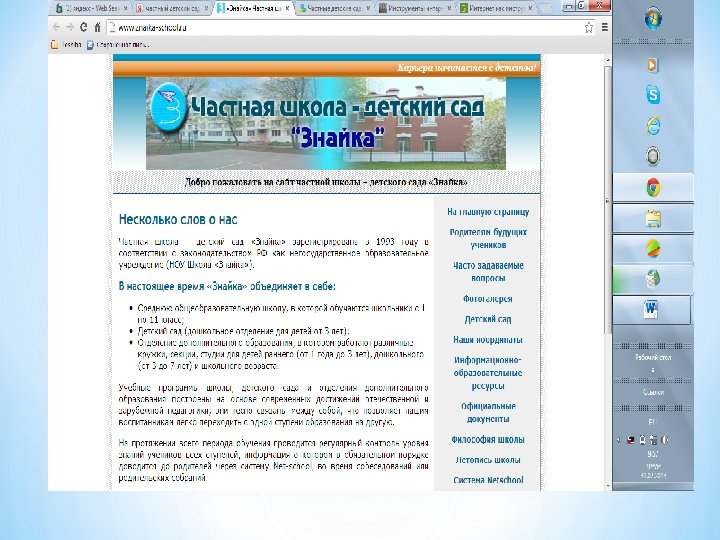This screenshot has width=720, height=540.
Task: Open the Наши координаты link
Action: 488,340
